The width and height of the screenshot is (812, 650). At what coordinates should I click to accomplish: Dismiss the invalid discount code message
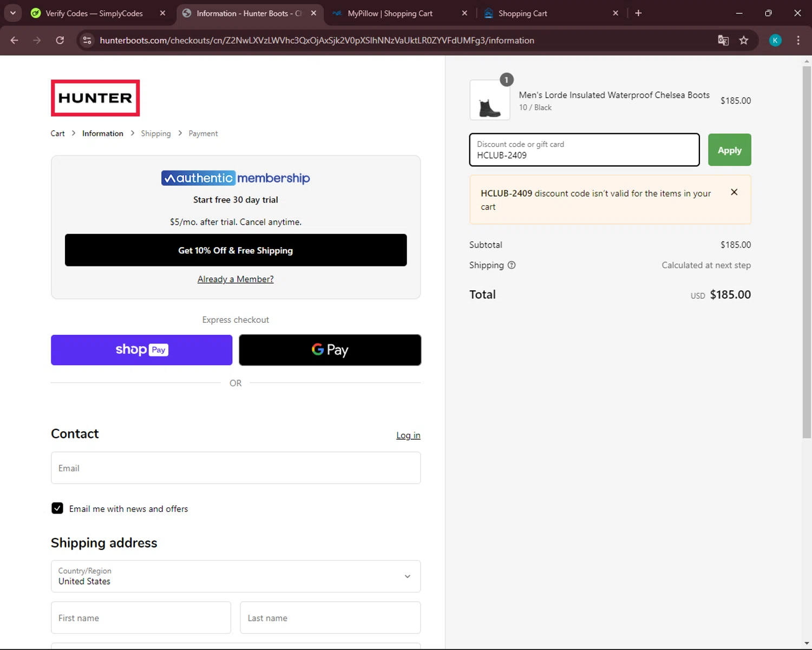click(x=734, y=192)
